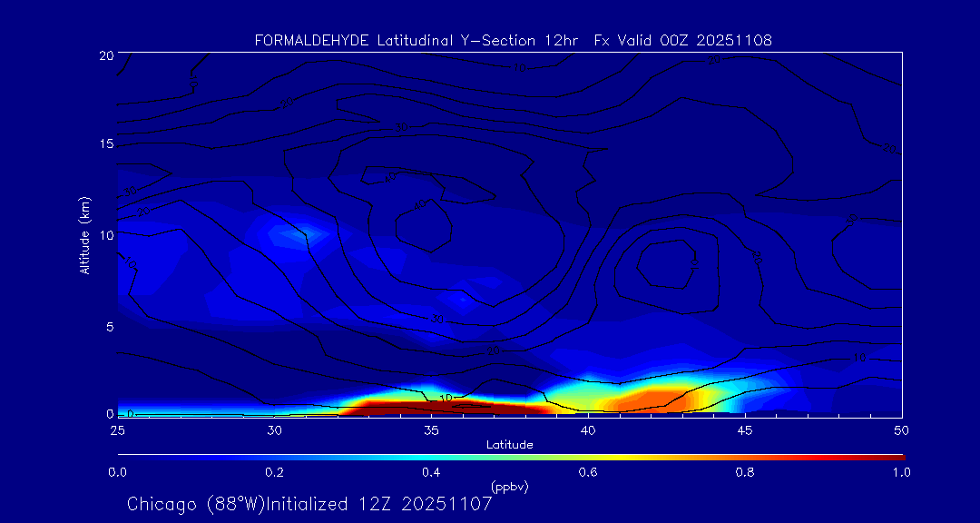Click the color scale value 1.0
Viewport: 980px width, 523px height.
pyautogui.click(x=901, y=472)
